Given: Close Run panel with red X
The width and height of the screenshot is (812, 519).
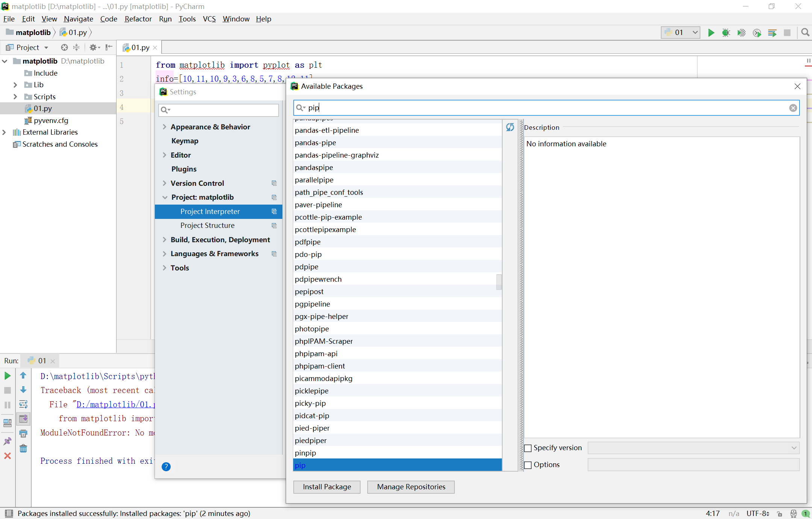Looking at the screenshot, I should pyautogui.click(x=7, y=456).
